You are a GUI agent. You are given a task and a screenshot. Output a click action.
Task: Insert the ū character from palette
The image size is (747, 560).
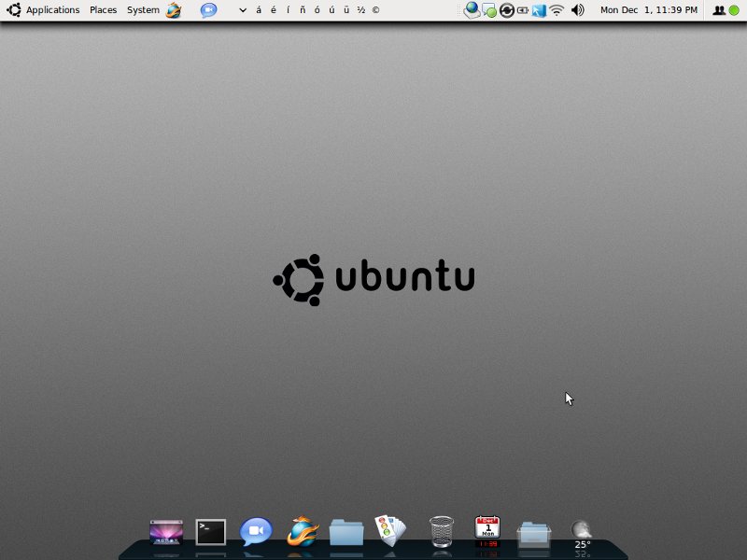346,10
